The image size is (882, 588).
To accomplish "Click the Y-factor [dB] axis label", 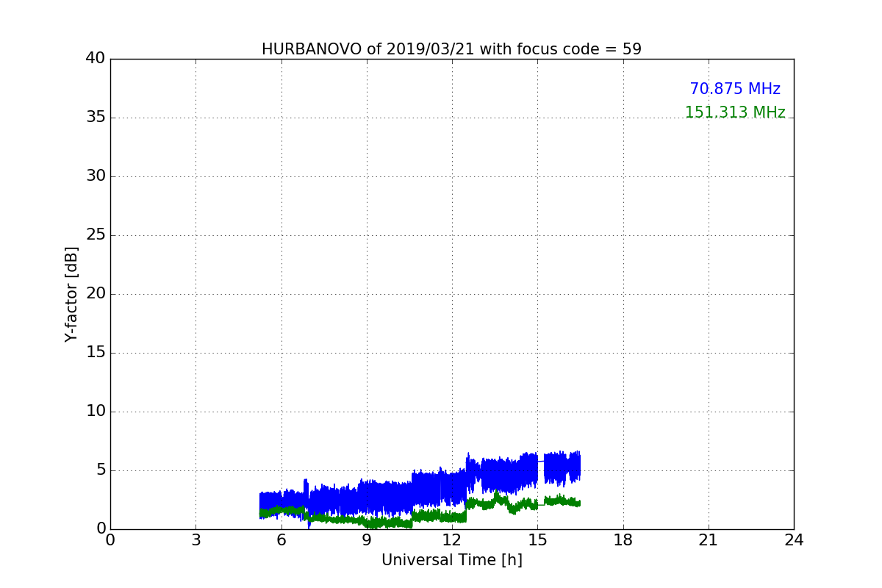I will (71, 294).
